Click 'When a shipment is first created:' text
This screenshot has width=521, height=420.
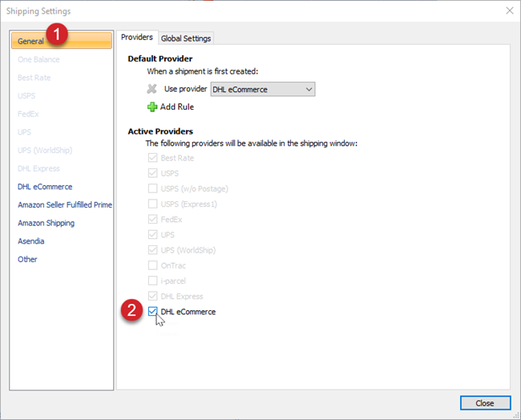click(x=203, y=71)
